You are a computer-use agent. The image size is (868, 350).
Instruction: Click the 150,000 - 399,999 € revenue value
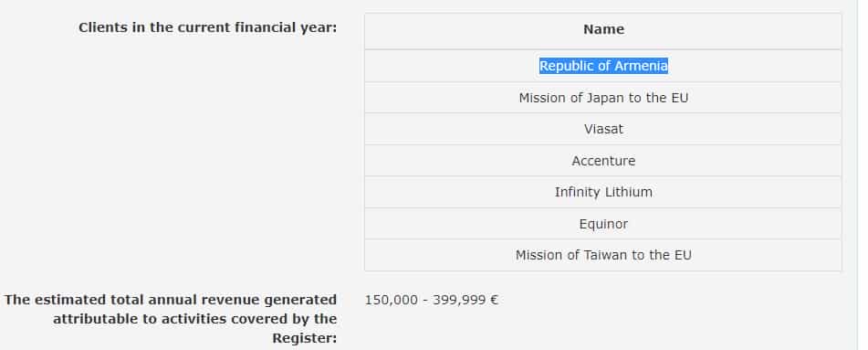coord(431,300)
